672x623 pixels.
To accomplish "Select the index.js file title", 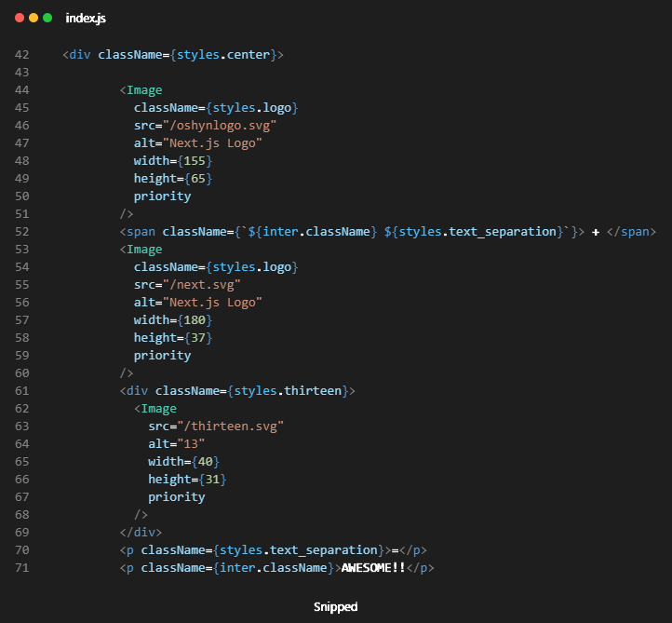I will 86,18.
